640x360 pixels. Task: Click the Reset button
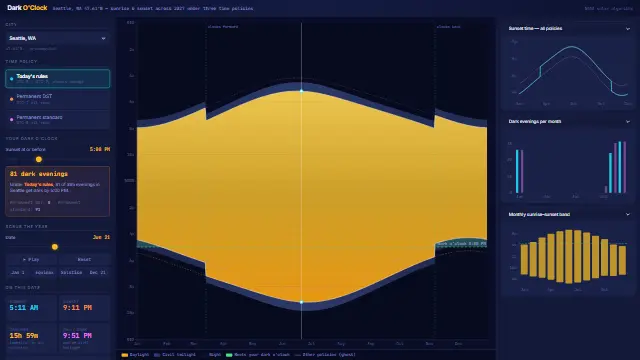click(84, 260)
